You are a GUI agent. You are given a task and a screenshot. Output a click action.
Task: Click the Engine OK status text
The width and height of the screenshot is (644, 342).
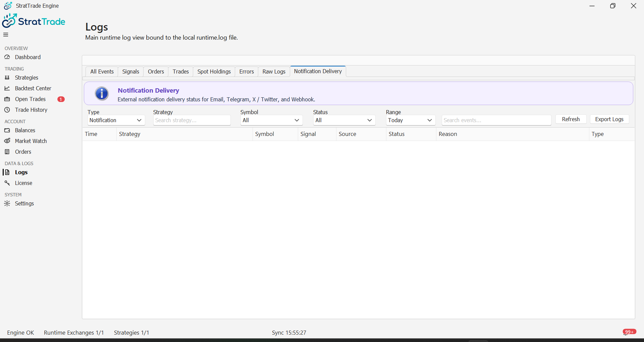(20, 333)
